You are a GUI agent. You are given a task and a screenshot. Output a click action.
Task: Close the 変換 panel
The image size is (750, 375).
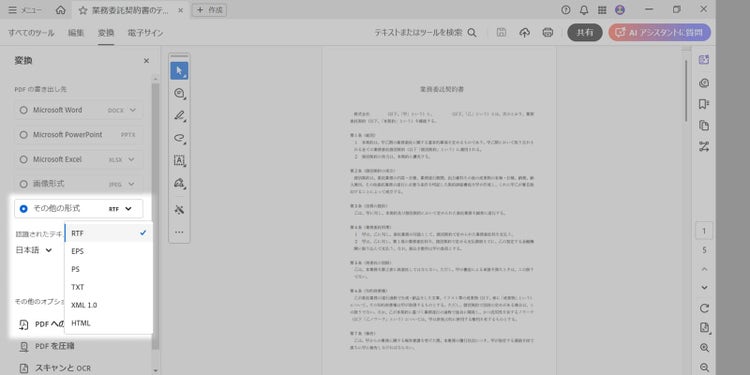pyautogui.click(x=146, y=61)
